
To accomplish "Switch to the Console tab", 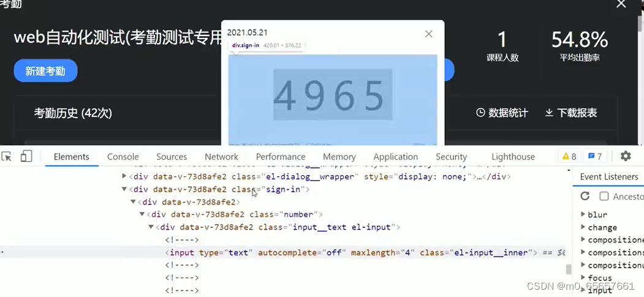I will tap(123, 157).
